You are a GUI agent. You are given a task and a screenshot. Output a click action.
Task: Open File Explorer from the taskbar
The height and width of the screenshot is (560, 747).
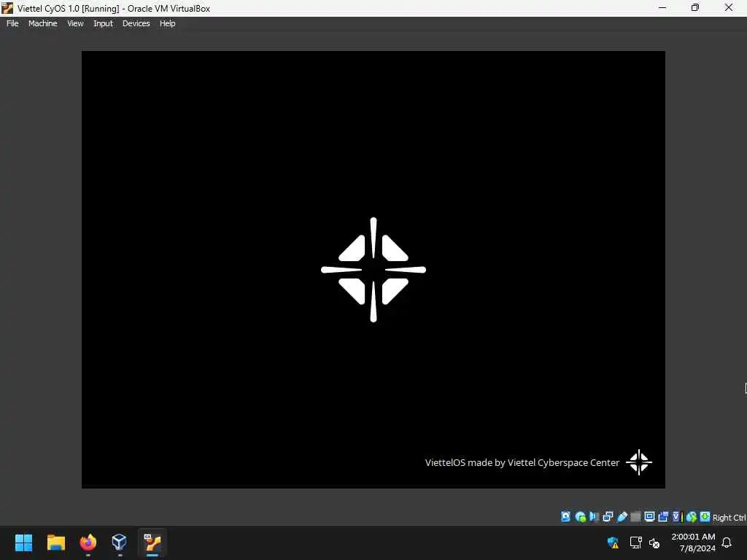(x=55, y=542)
